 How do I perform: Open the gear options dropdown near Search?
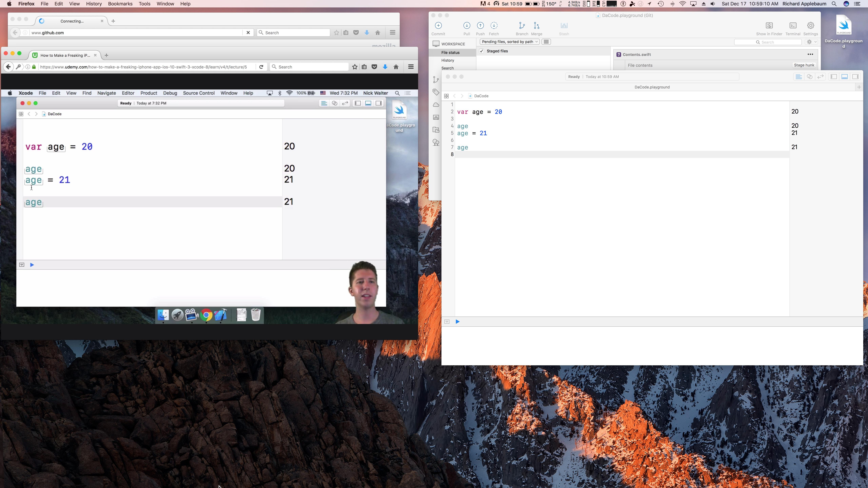(811, 42)
